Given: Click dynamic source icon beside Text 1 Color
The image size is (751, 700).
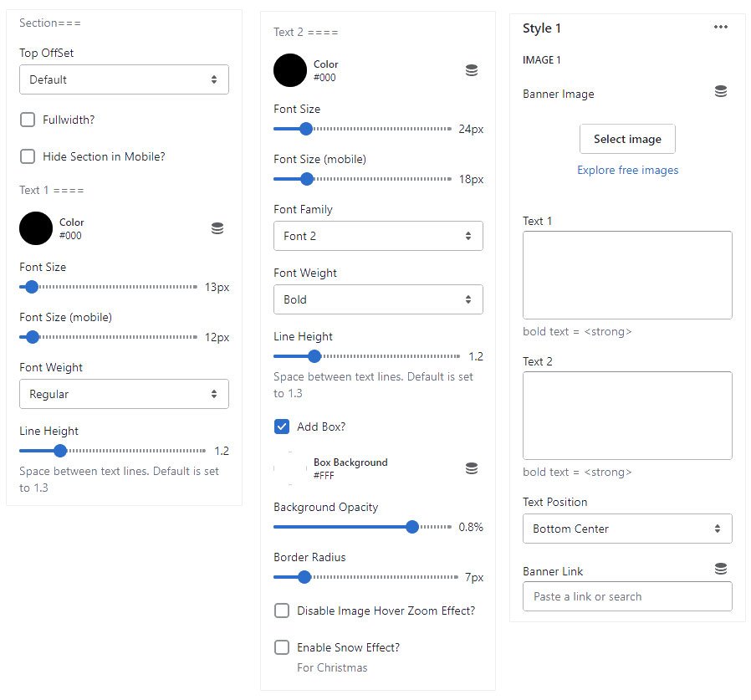Looking at the screenshot, I should point(217,228).
